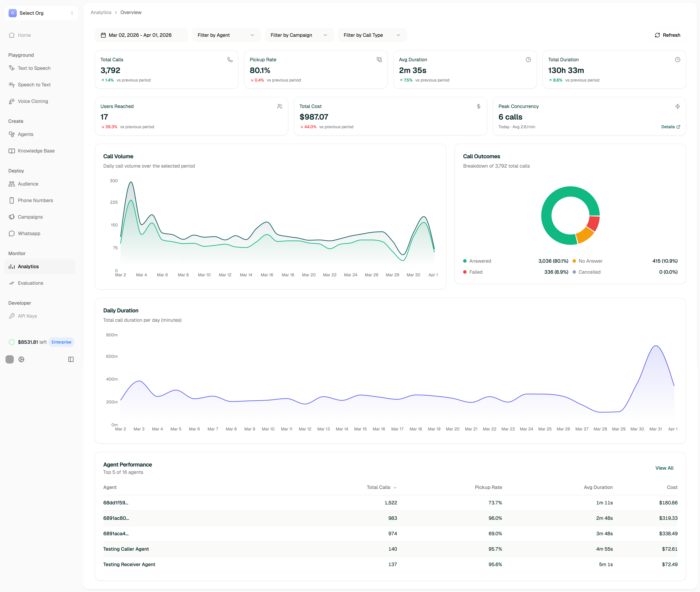Screen dimensions: 700x592
Task: Open the Knowledge Base section
Action: click(36, 151)
